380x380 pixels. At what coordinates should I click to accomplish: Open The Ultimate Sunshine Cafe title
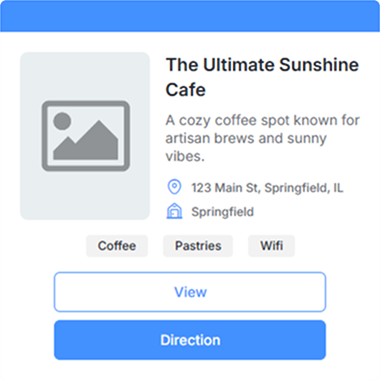pos(262,77)
